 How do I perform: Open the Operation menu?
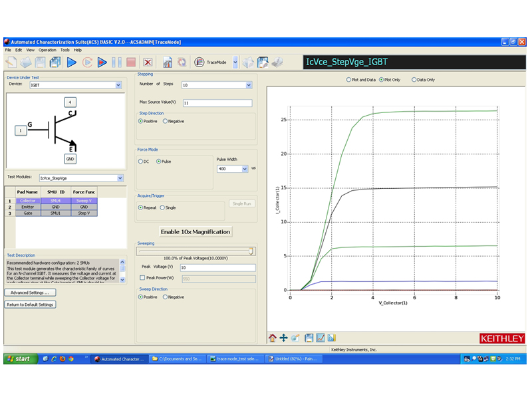[47, 50]
